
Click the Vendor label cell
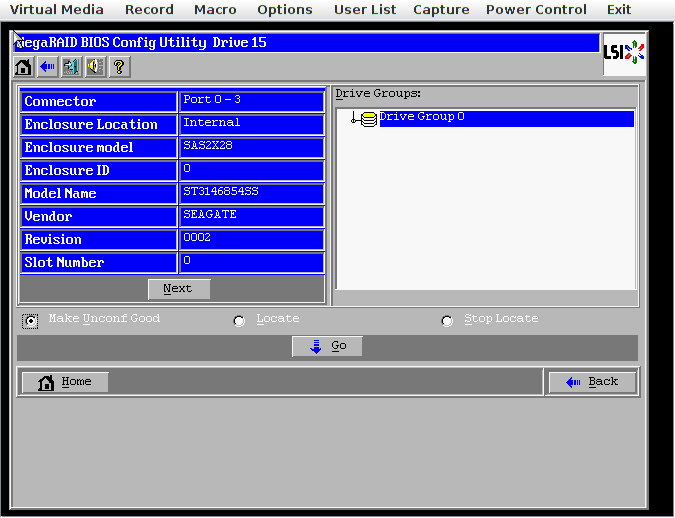[99, 217]
